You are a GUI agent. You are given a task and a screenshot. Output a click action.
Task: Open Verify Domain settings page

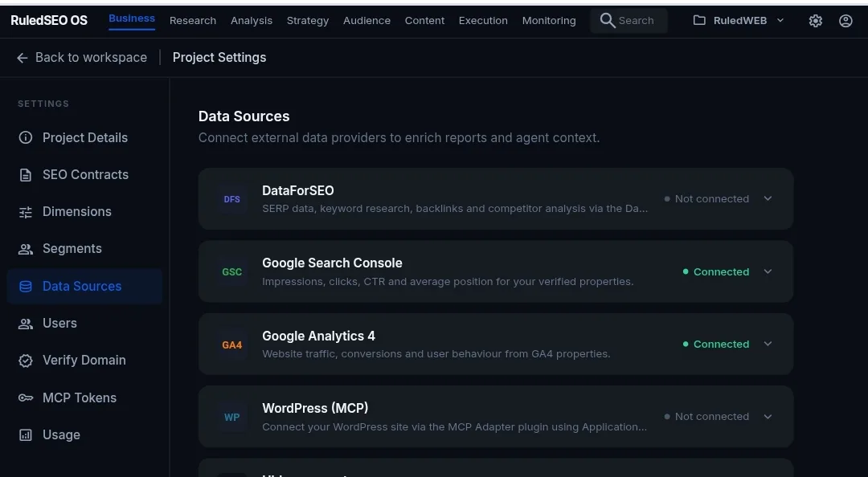coord(84,361)
